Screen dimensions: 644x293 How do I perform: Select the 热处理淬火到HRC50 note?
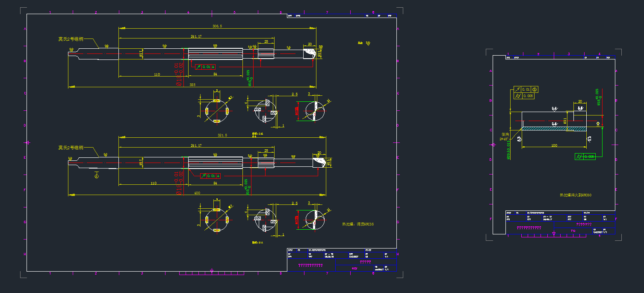point(576,195)
